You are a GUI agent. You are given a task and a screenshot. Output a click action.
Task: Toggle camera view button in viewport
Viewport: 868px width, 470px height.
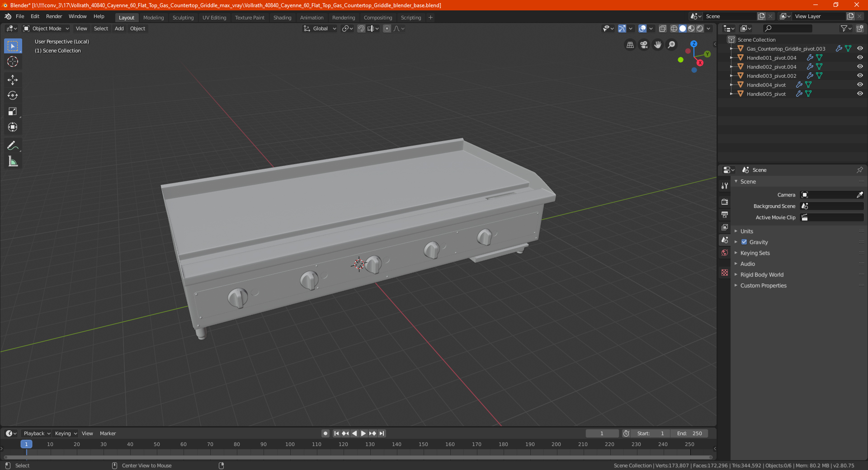pos(644,45)
